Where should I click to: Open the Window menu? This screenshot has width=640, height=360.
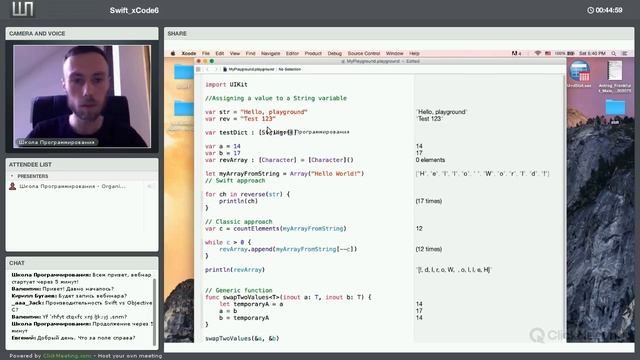394,53
